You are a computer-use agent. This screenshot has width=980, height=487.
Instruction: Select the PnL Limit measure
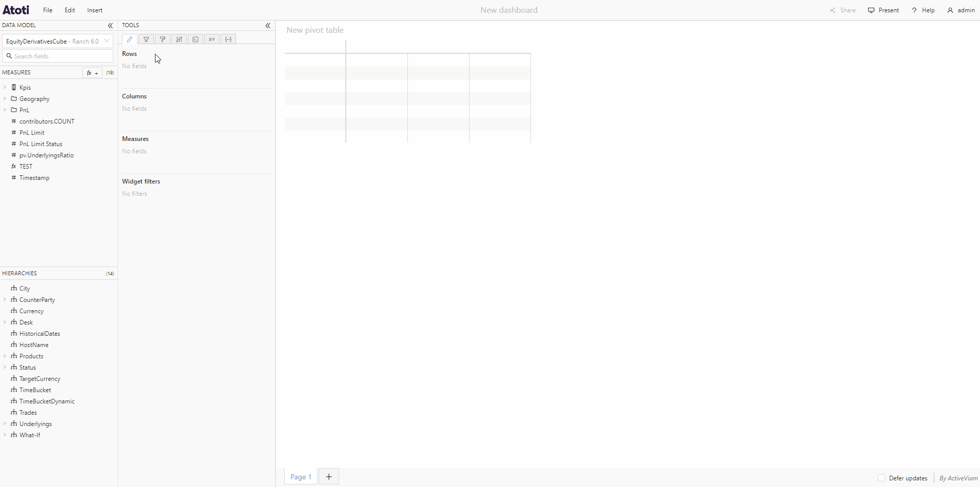(x=32, y=133)
